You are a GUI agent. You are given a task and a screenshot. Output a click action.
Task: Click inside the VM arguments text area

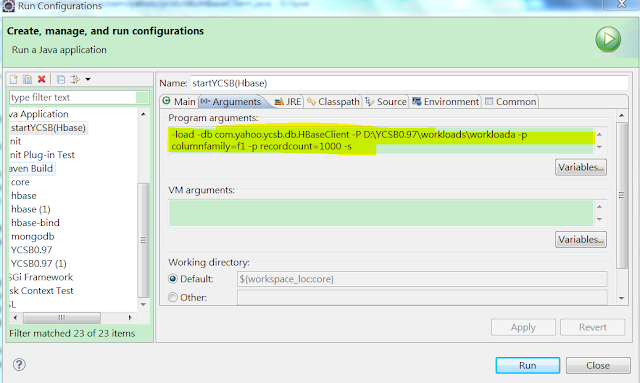(x=380, y=213)
